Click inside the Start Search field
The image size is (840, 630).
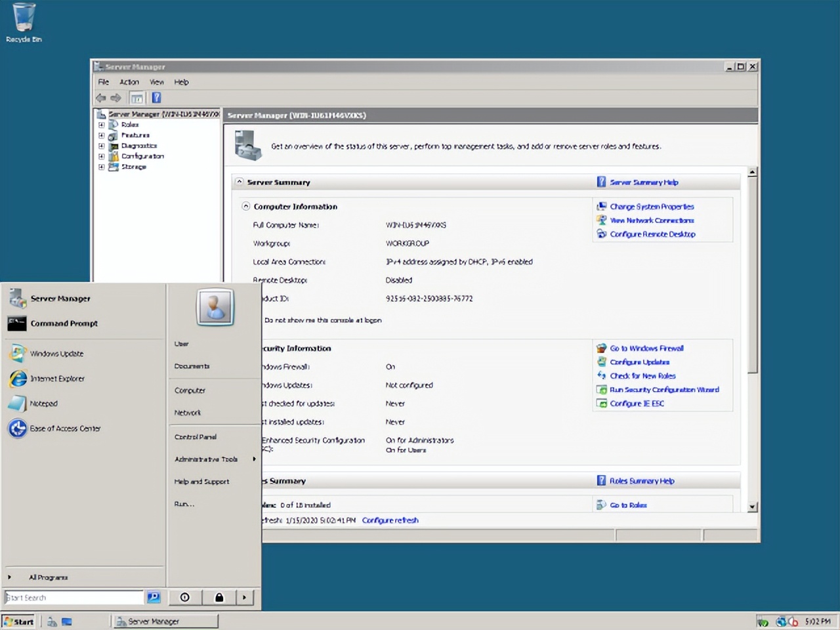pos(72,597)
